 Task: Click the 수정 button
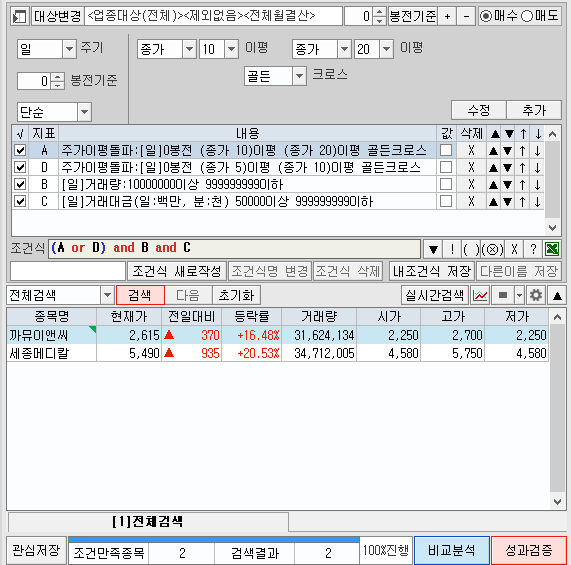479,110
